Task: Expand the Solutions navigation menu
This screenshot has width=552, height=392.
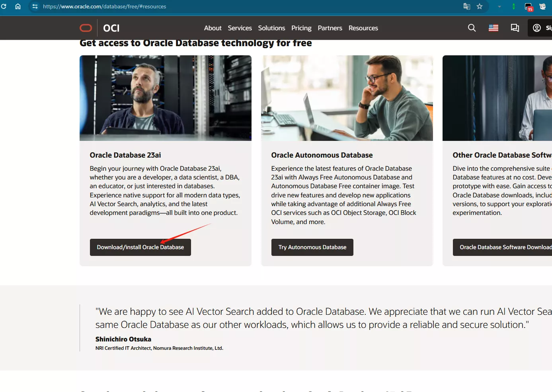Action: click(x=271, y=28)
